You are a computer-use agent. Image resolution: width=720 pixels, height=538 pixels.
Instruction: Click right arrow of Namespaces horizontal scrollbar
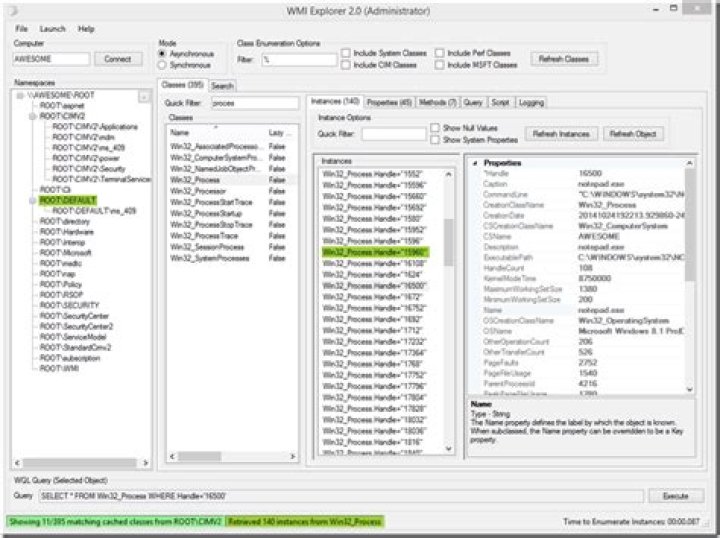[146, 463]
